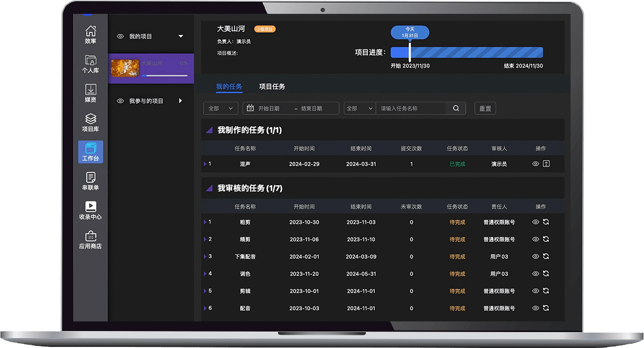Collapse 我制作的任务 section triangle
This screenshot has width=644, height=348.
(209, 130)
